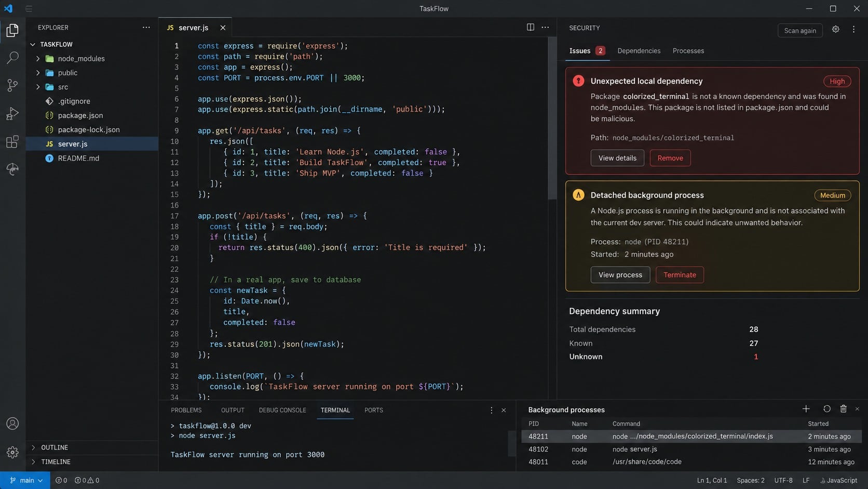Switch to the OUTPUT panel tab
Viewport: 868px width, 489px height.
(x=233, y=410)
